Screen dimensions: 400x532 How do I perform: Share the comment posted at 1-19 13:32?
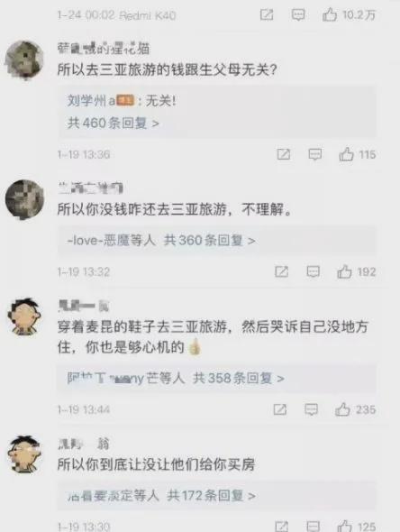(281, 271)
